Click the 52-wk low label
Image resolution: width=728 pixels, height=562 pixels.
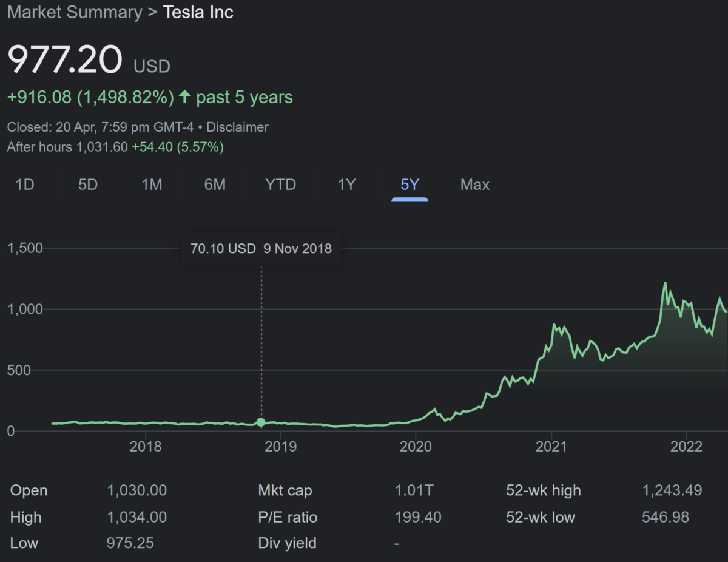coord(541,517)
